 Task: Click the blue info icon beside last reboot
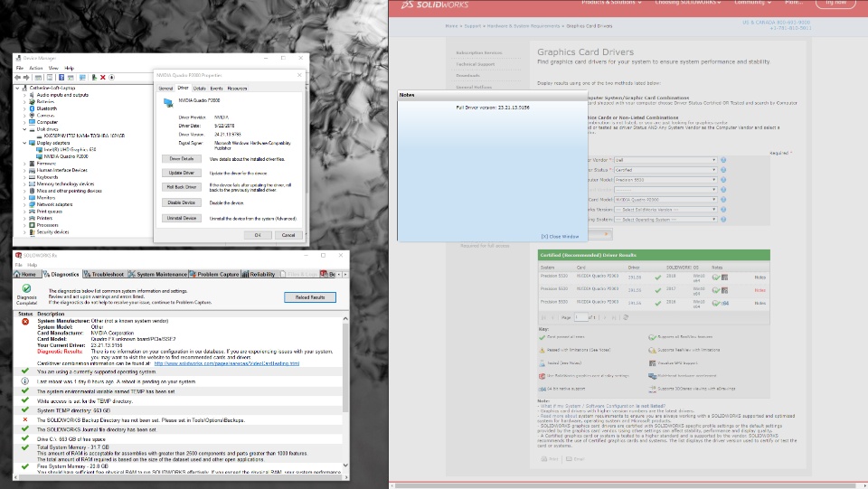pos(25,381)
